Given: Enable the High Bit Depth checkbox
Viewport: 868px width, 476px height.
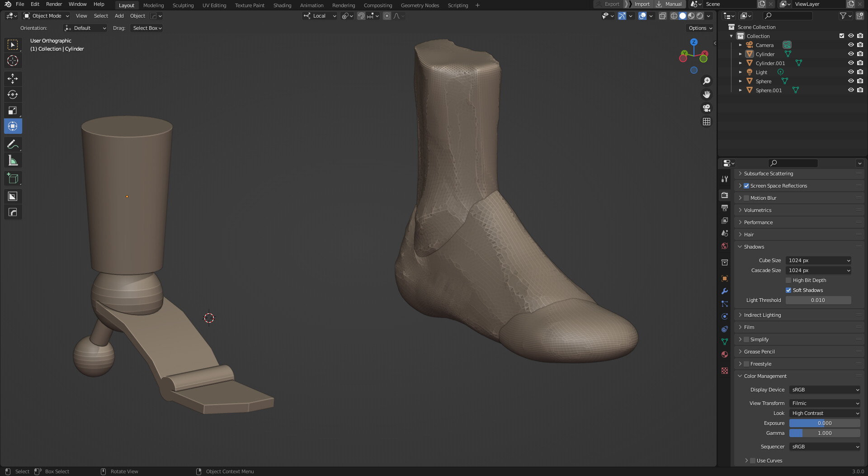Looking at the screenshot, I should (x=788, y=280).
